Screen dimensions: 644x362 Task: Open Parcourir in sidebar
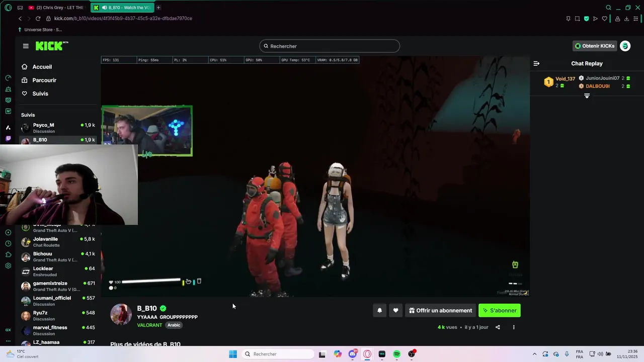[x=44, y=80]
